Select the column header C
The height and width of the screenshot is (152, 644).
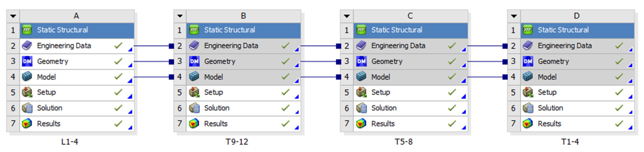410,16
